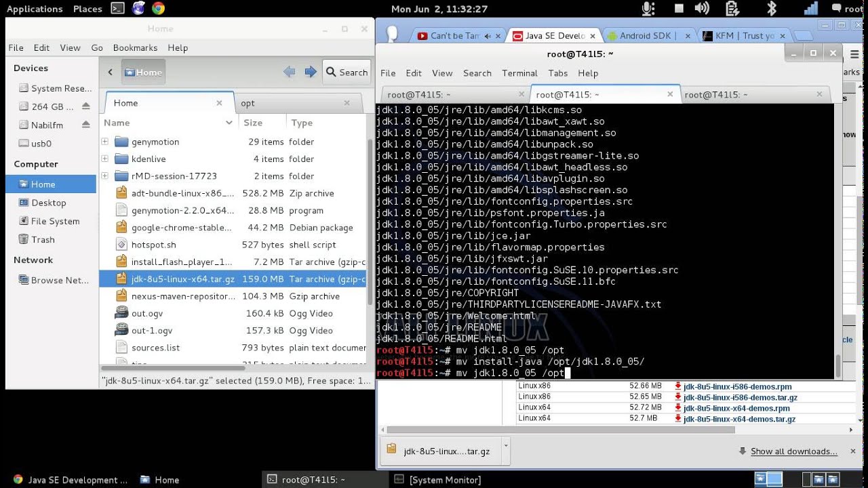Open the Places menu
Screen dimensions: 868x488
coord(87,9)
